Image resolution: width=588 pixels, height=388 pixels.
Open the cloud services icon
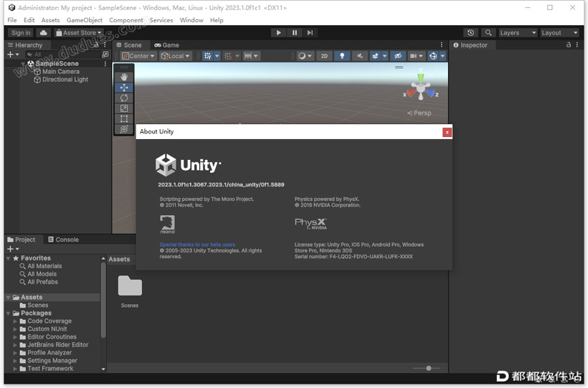(x=44, y=33)
